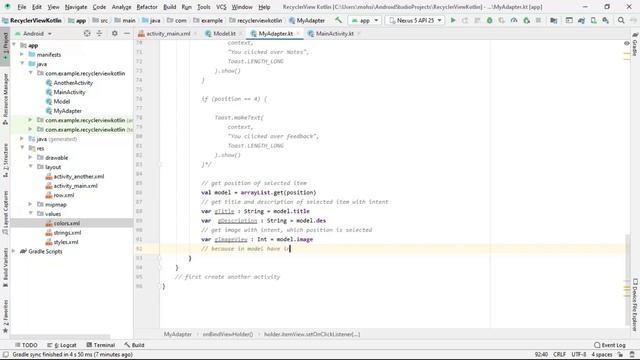Open the Gradle side tool window
This screenshot has height=360, width=640.
point(635,44)
